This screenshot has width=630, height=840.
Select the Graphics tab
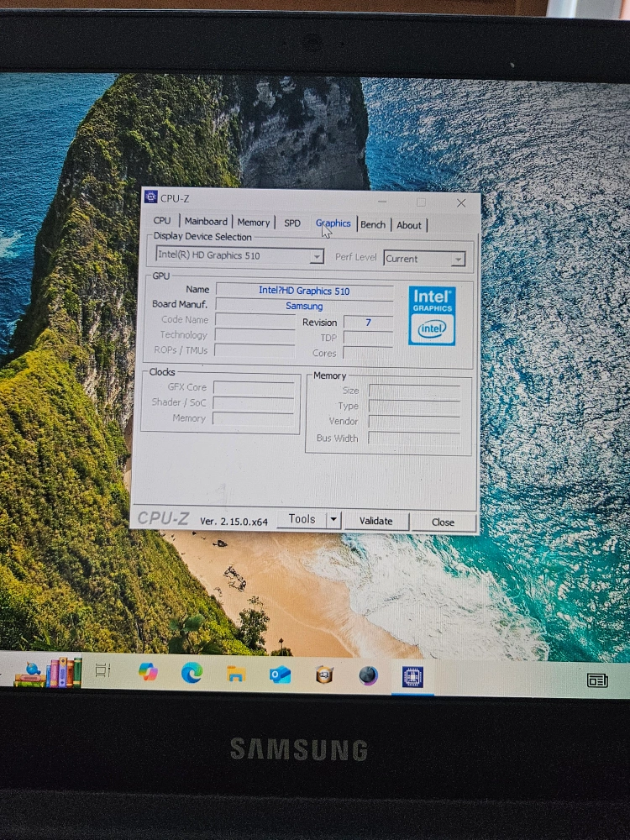[333, 223]
